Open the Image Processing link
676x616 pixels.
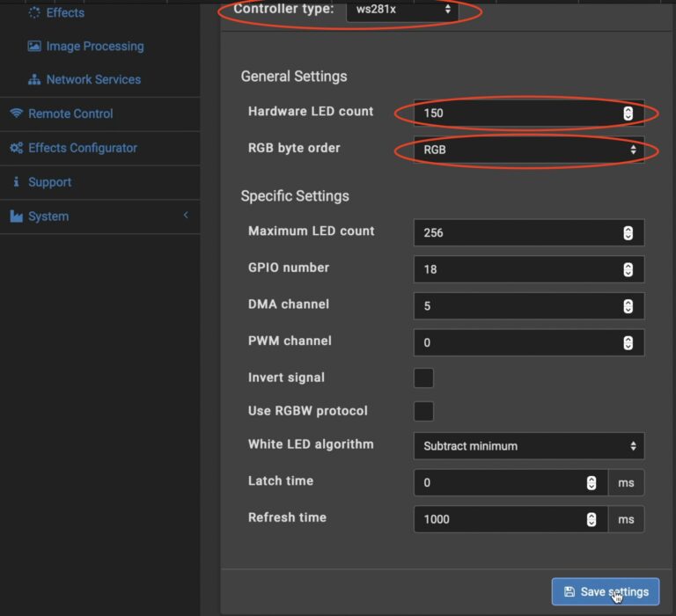point(94,46)
